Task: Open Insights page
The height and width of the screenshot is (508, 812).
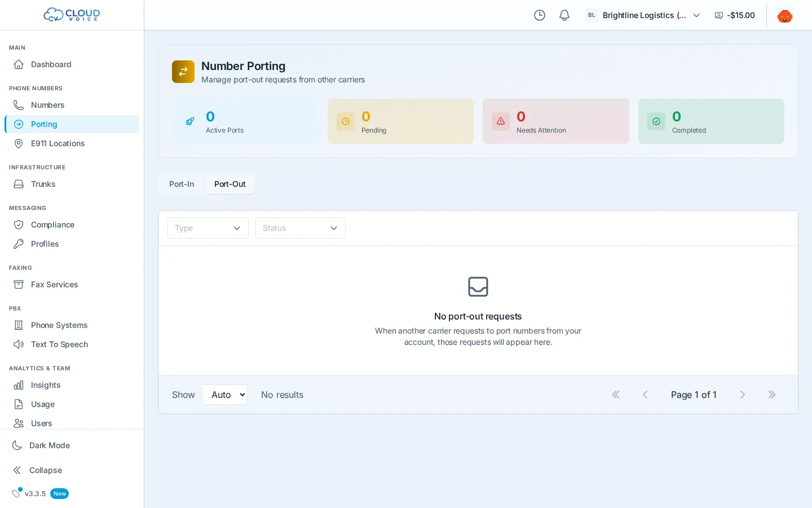Action: (x=72, y=385)
